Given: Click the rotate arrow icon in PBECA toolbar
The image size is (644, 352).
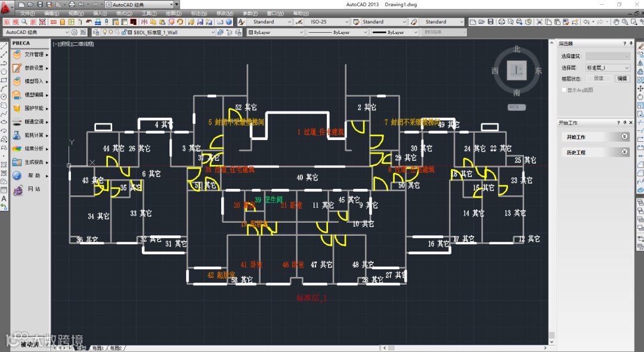Looking at the screenshot, I should click(180, 22).
